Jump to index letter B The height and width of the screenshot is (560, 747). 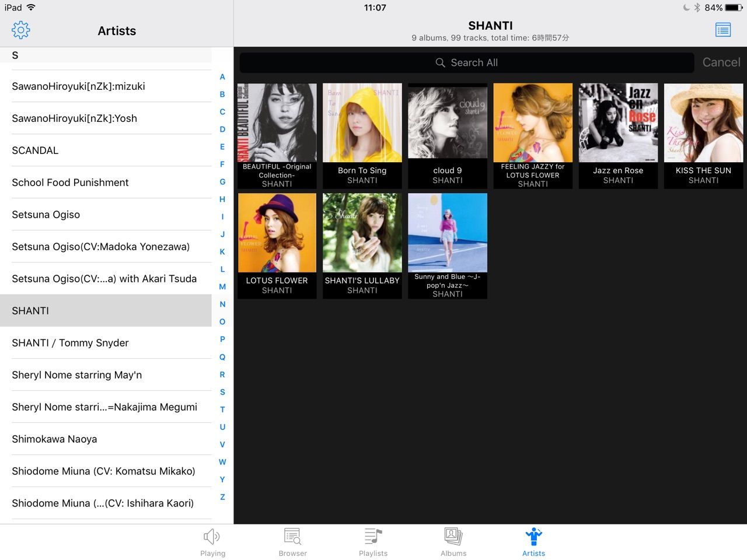click(x=222, y=94)
